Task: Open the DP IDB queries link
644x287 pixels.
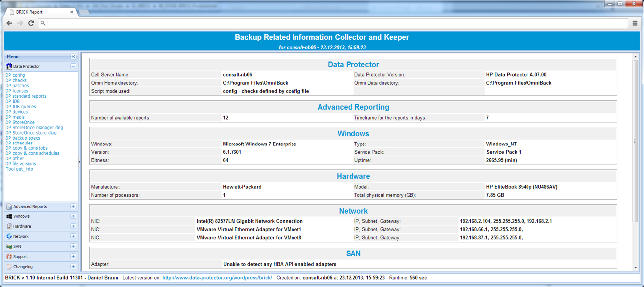Action: [x=21, y=107]
